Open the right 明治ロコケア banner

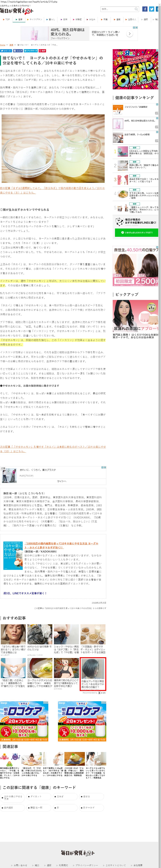click(82, 721)
